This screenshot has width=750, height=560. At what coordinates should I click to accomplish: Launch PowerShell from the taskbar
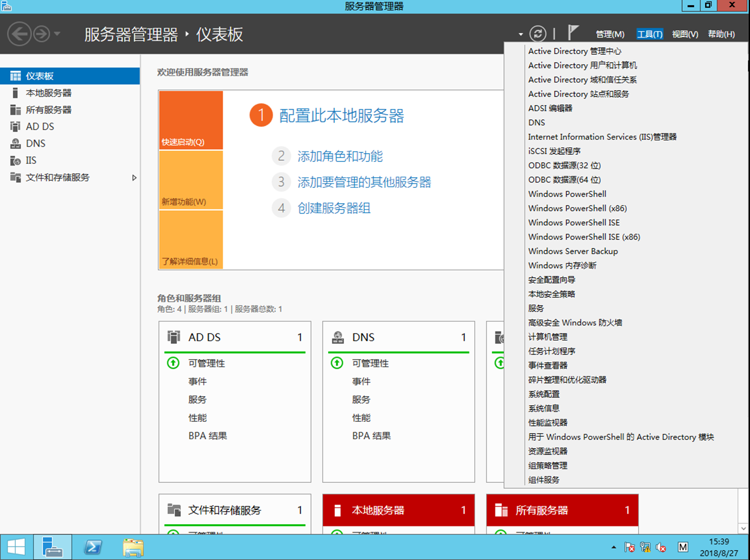[x=93, y=548]
